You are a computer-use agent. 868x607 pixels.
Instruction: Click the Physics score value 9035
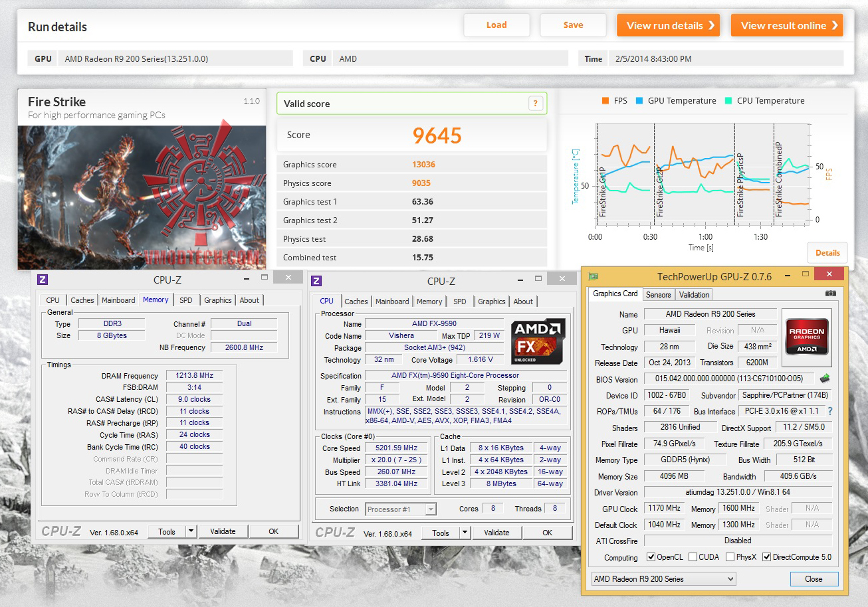click(x=422, y=183)
